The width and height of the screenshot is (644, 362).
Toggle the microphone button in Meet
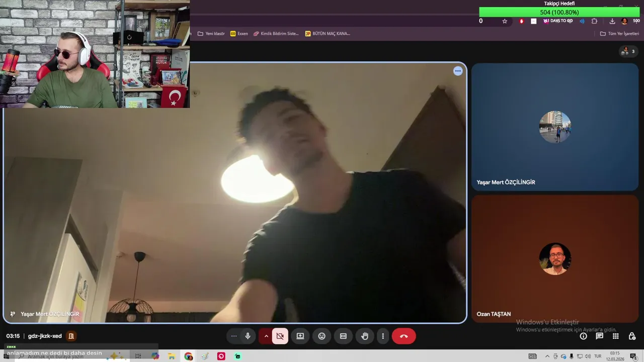point(248,336)
